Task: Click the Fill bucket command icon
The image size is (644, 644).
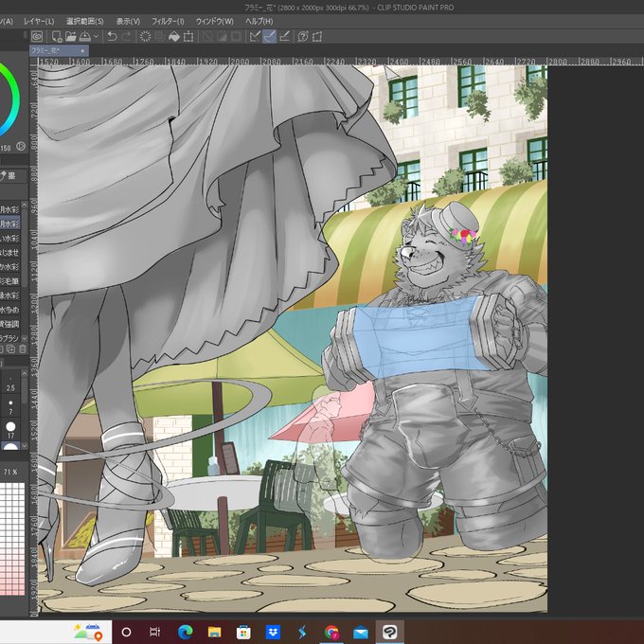Action: 174,37
